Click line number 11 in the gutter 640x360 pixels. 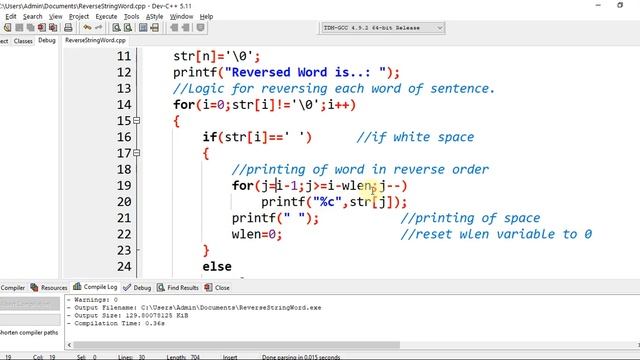pos(124,56)
